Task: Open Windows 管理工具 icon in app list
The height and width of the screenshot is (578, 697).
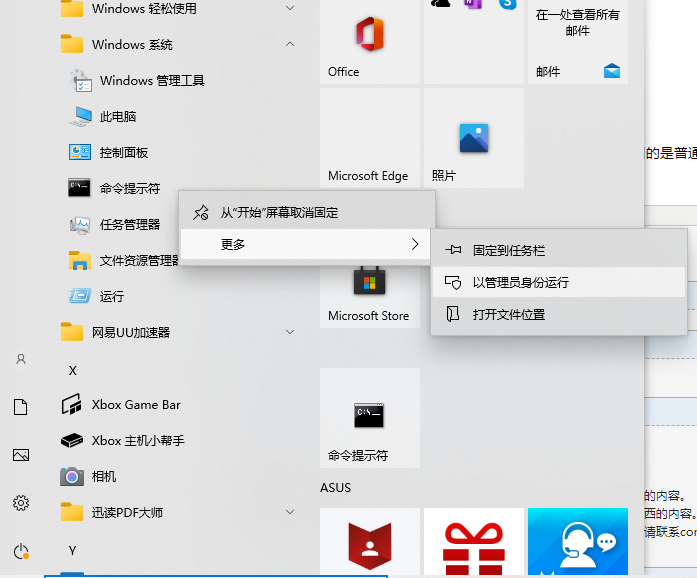Action: point(80,80)
